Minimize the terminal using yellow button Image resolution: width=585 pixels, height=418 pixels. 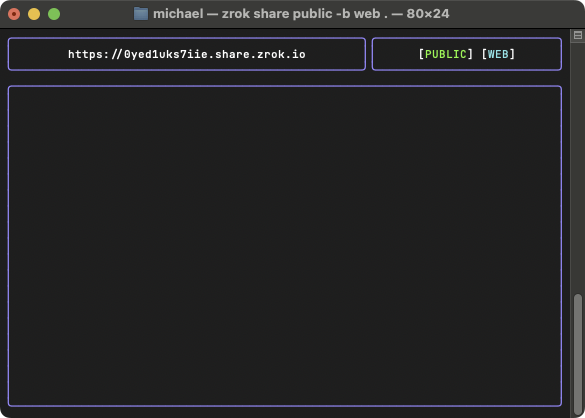(x=34, y=14)
